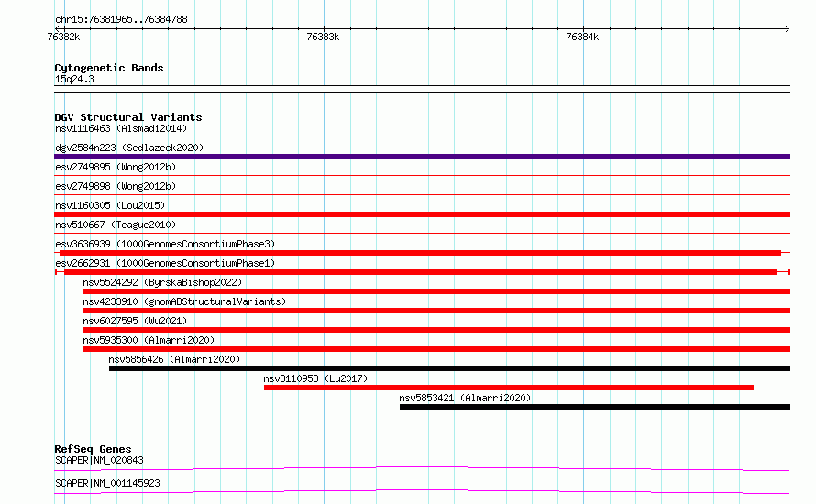
Task: Open variant nsv5524292 (ByrskaBishop2022) label
Action: [x=162, y=282]
